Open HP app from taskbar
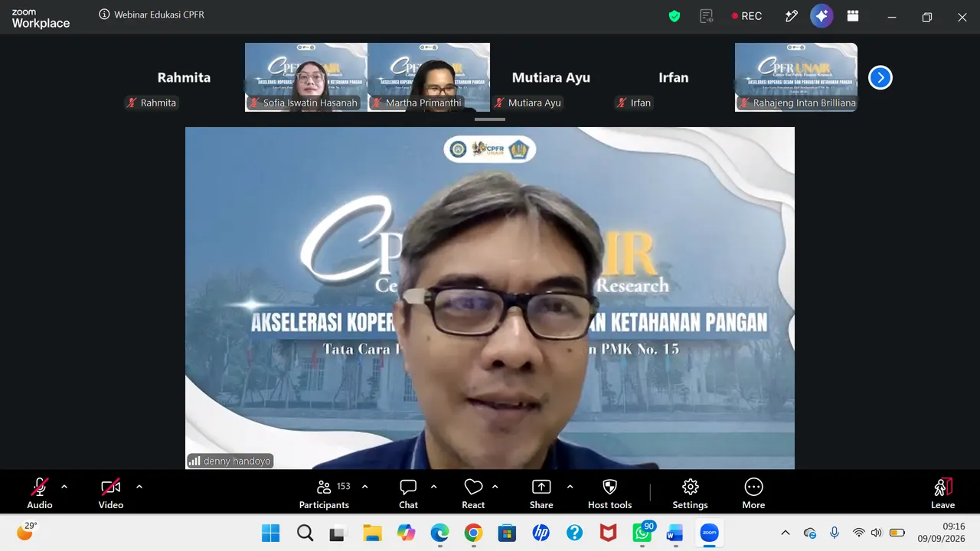This screenshot has width=980, height=551. click(x=541, y=533)
